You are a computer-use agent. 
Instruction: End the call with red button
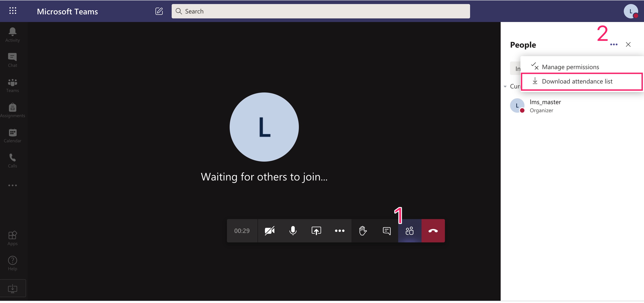pyautogui.click(x=433, y=231)
